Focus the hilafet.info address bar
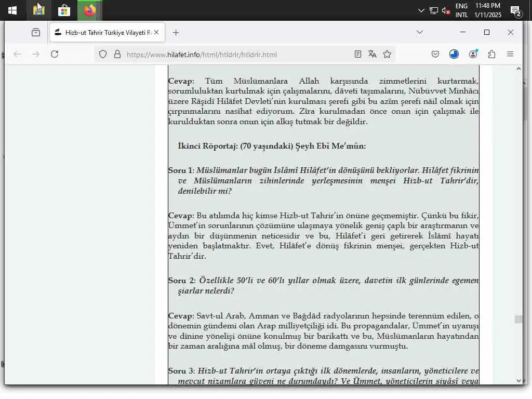532x399 pixels. coord(202,55)
